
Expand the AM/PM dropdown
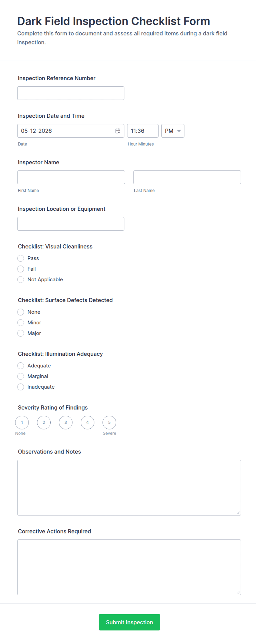pyautogui.click(x=173, y=131)
